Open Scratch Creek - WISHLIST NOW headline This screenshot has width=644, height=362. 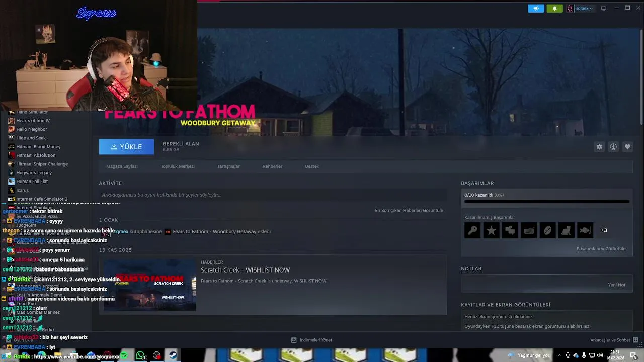[x=245, y=270]
